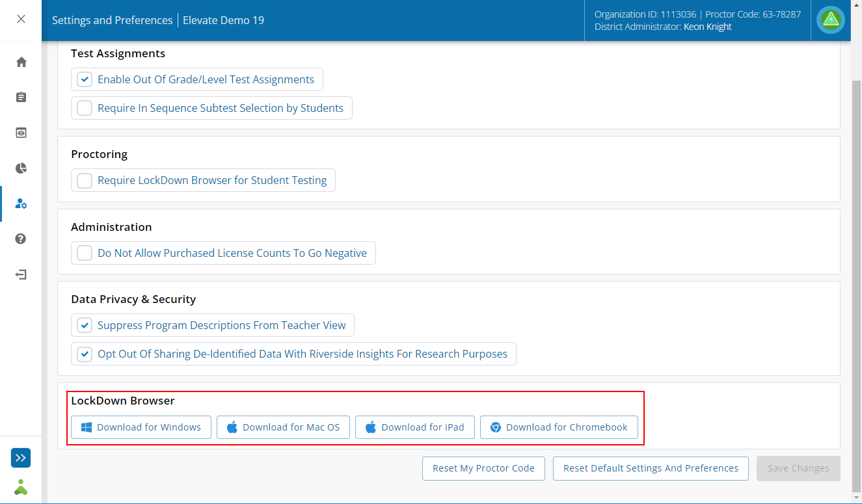Click the green user avatar icon
Screen dimensions: 862x504
pyautogui.click(x=831, y=20)
